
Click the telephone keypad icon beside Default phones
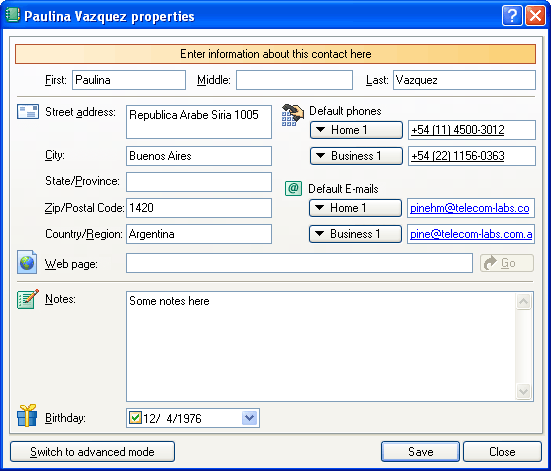pyautogui.click(x=293, y=115)
